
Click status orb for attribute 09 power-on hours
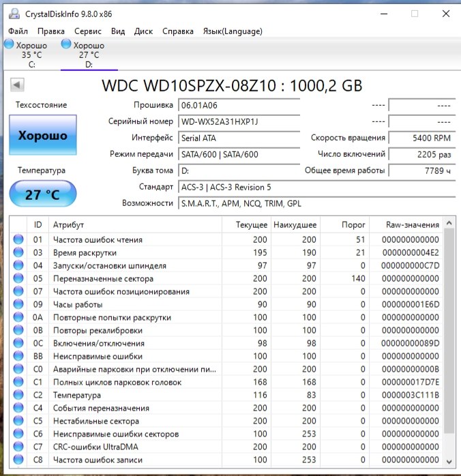[x=18, y=304]
